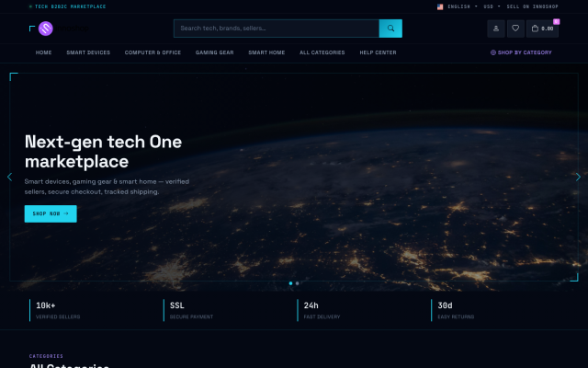Open Smart Devices menu item
Screen dimensions: 588x368
point(88,52)
